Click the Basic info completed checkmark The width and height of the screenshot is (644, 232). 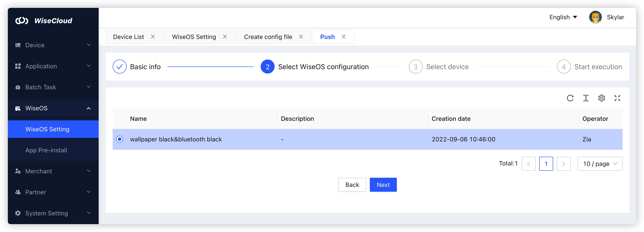coord(119,67)
